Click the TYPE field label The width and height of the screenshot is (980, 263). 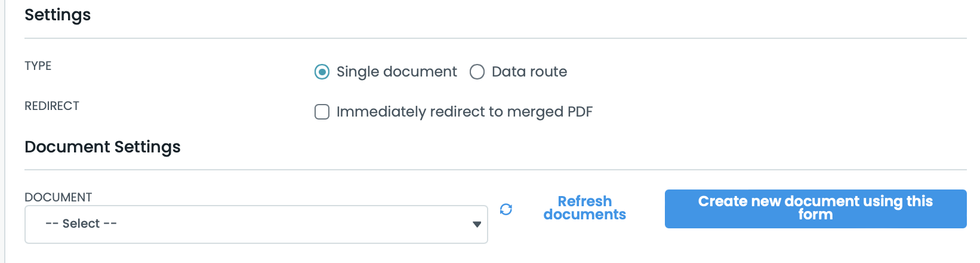pyautogui.click(x=38, y=66)
